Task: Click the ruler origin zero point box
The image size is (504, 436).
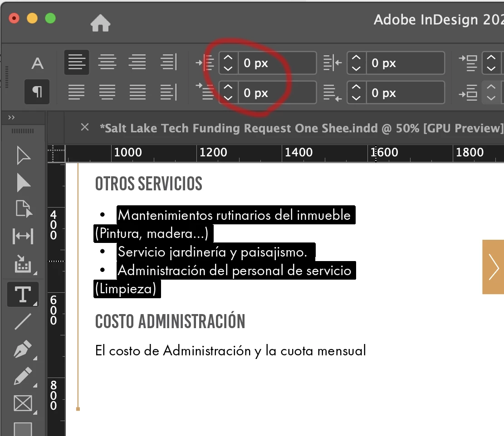Action: (57, 153)
